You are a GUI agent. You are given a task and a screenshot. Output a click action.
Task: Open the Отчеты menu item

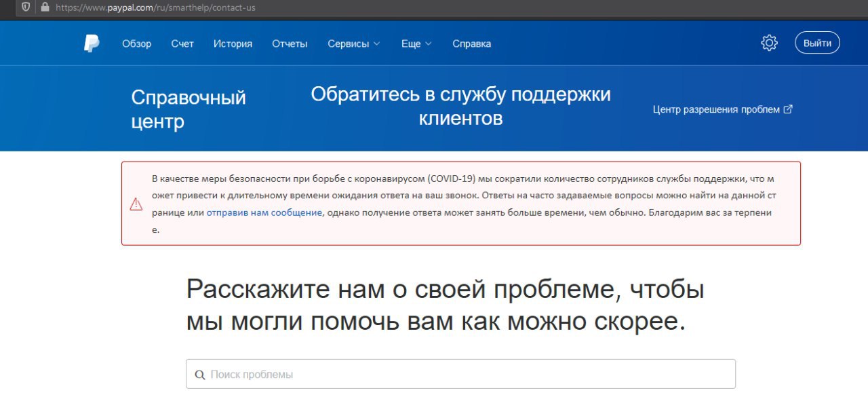[x=290, y=43]
